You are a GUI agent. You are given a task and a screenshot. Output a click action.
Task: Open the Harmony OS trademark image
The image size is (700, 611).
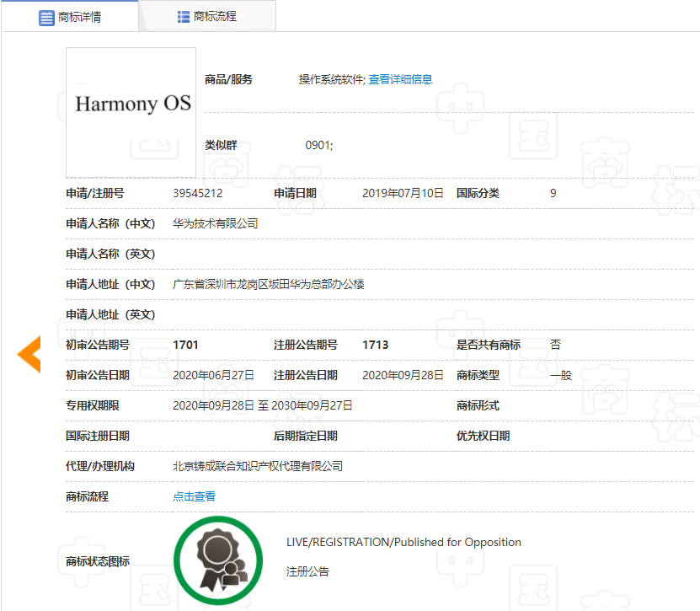pos(131,113)
